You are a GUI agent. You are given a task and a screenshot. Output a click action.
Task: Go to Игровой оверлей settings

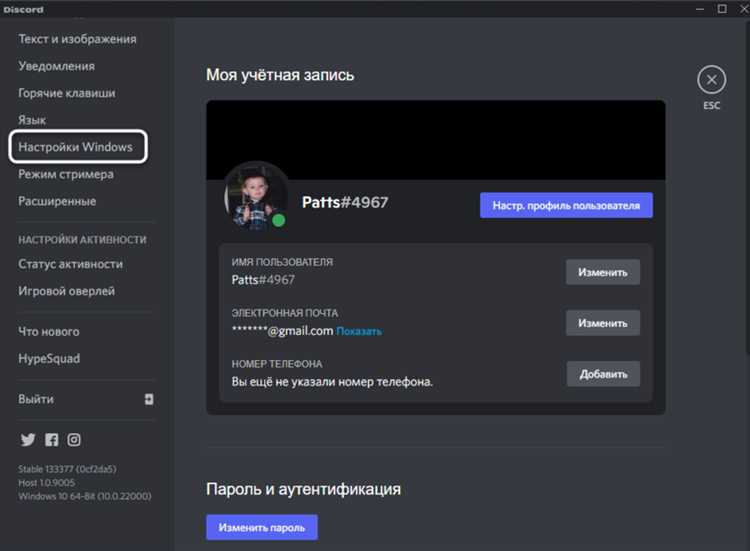66,291
